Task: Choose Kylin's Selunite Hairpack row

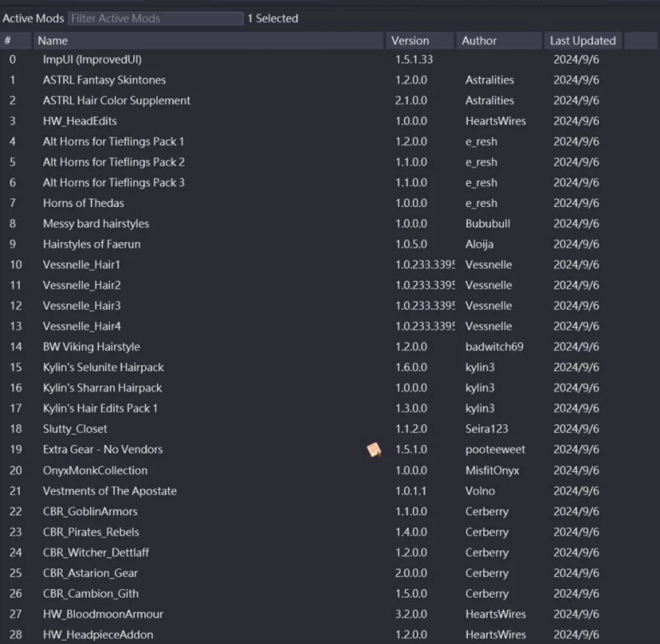Action: pos(103,368)
